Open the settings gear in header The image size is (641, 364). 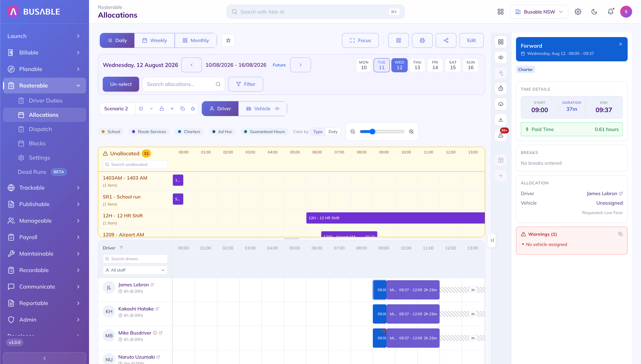(578, 12)
